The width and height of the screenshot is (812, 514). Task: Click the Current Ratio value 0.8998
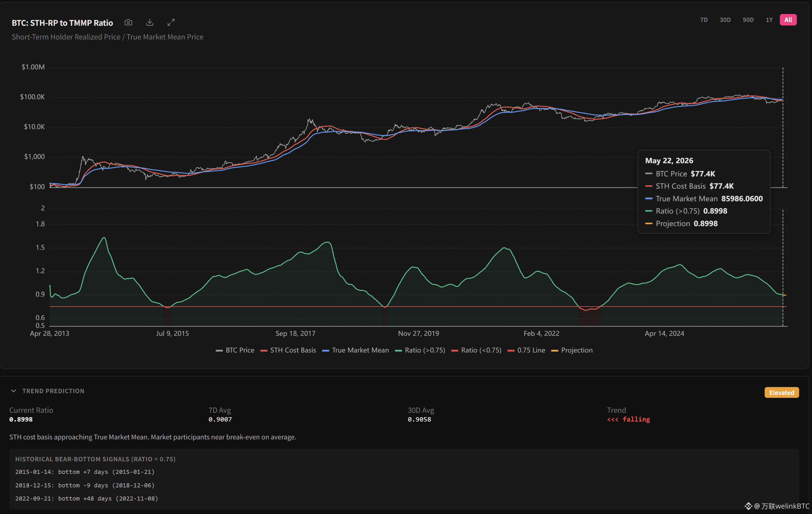21,420
